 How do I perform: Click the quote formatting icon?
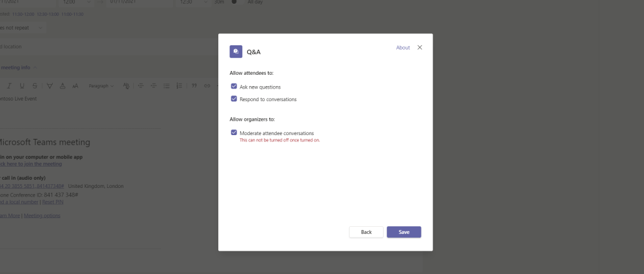pos(194,85)
